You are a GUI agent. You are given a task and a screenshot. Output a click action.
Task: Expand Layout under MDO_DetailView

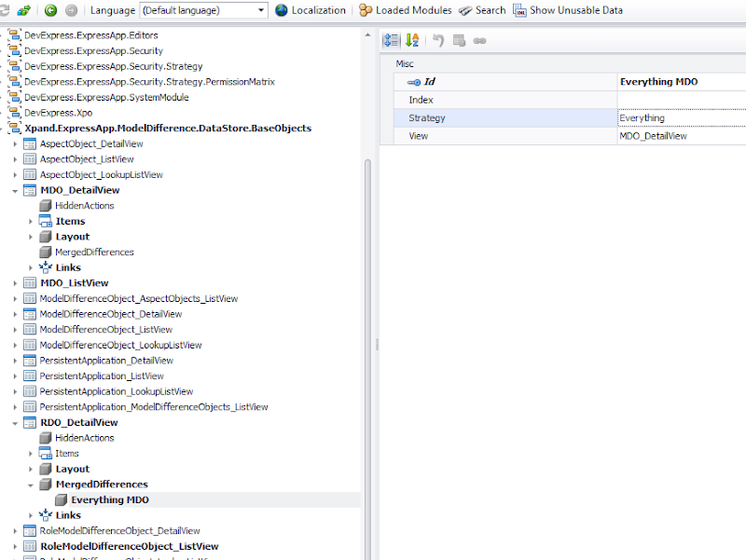point(31,237)
